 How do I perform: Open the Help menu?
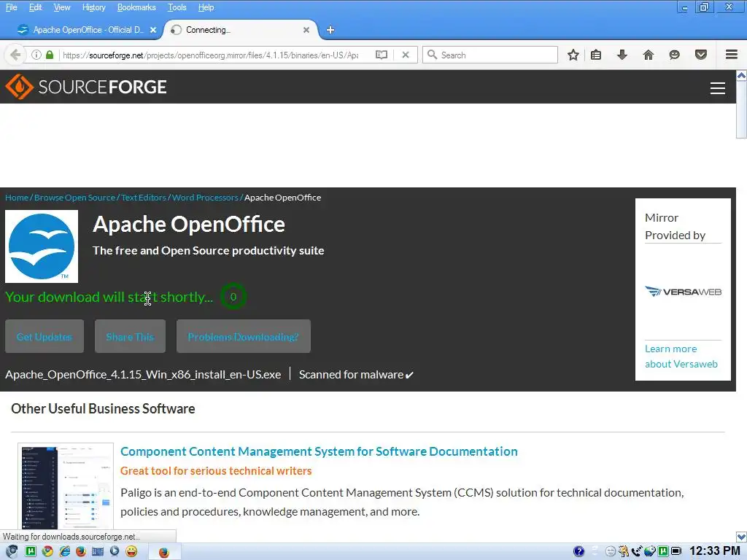(206, 7)
